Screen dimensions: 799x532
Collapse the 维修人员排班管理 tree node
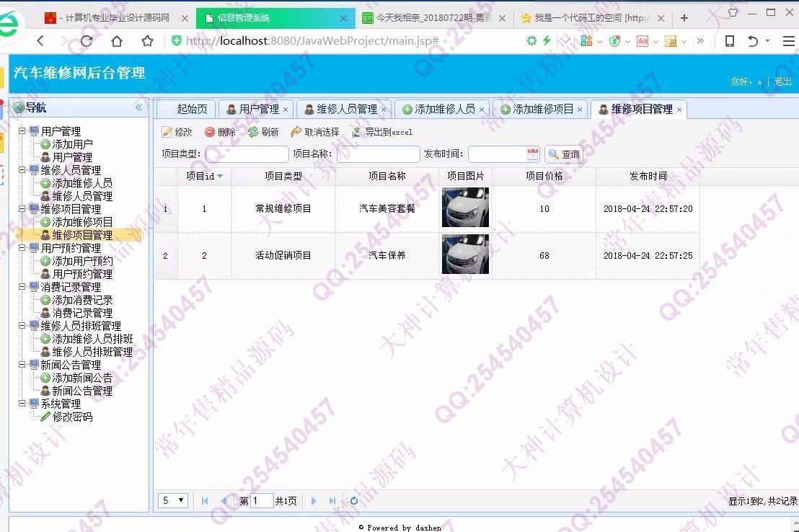tap(22, 326)
